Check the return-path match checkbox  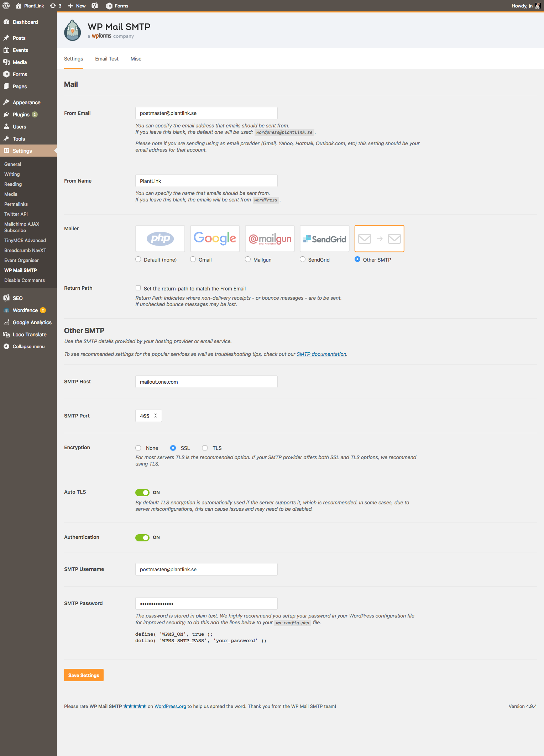pos(138,288)
